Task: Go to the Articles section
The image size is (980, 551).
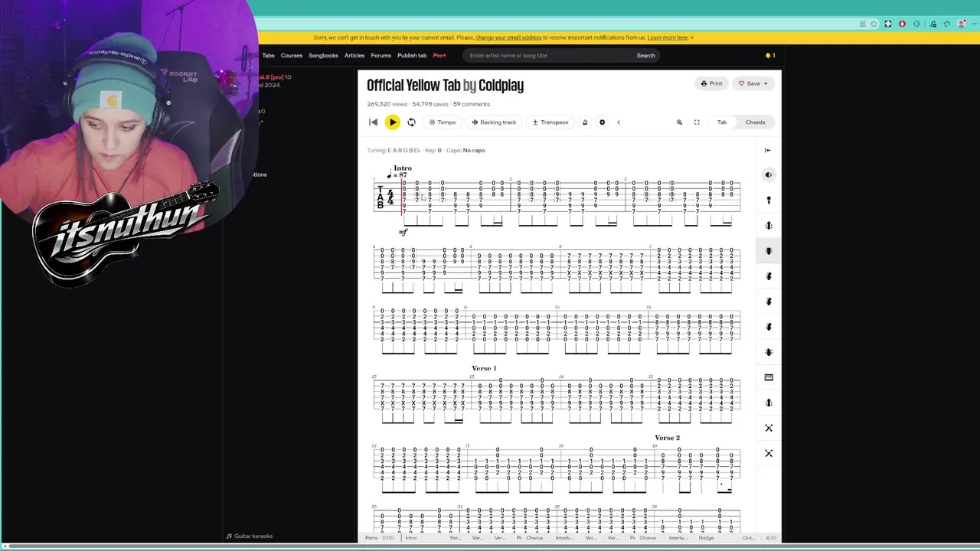Action: (354, 55)
